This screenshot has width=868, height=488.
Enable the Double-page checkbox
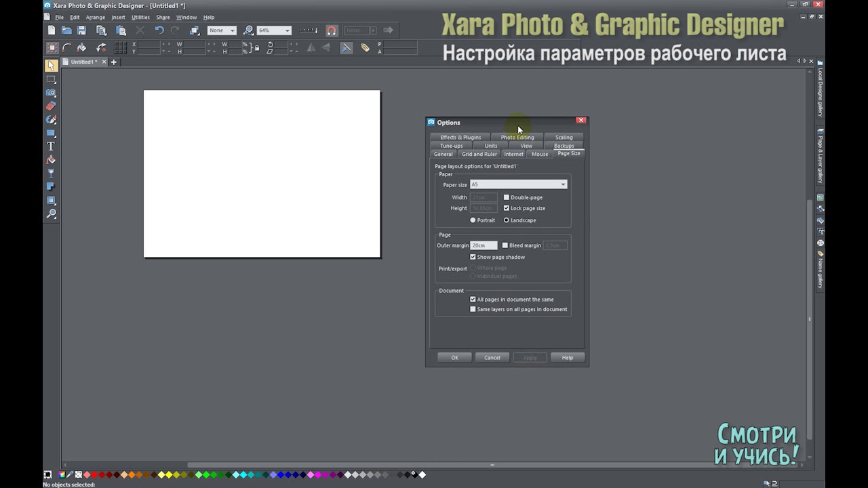point(506,197)
